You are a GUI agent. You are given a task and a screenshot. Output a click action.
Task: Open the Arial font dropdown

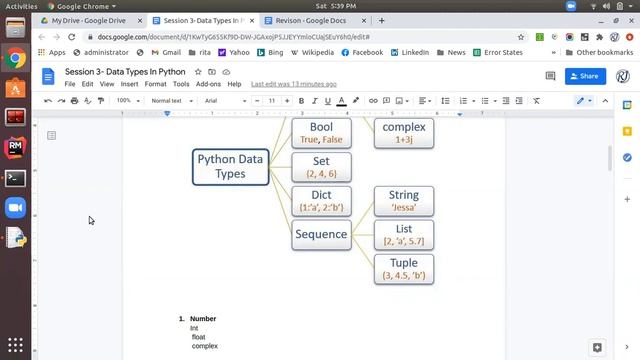coord(225,101)
